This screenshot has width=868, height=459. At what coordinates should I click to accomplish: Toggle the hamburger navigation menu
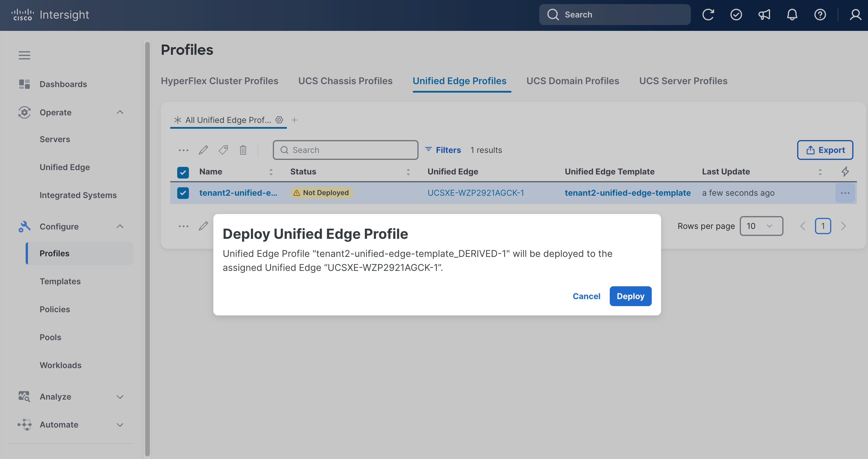tap(24, 55)
